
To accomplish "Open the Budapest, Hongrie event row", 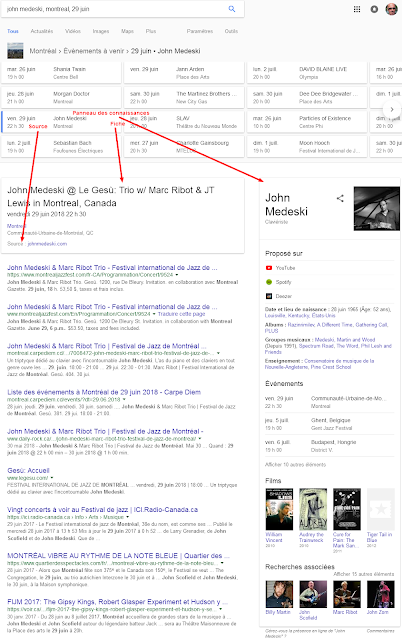I will click(330, 446).
